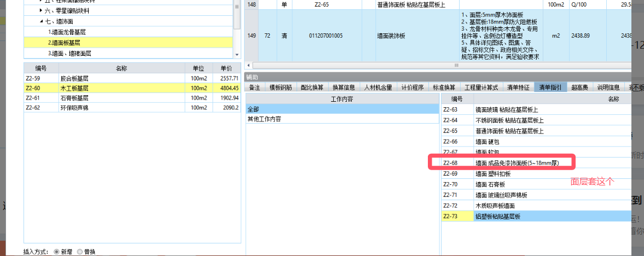Open the 清单特征 tab
Screen dimensions: 644x256
(x=518, y=87)
